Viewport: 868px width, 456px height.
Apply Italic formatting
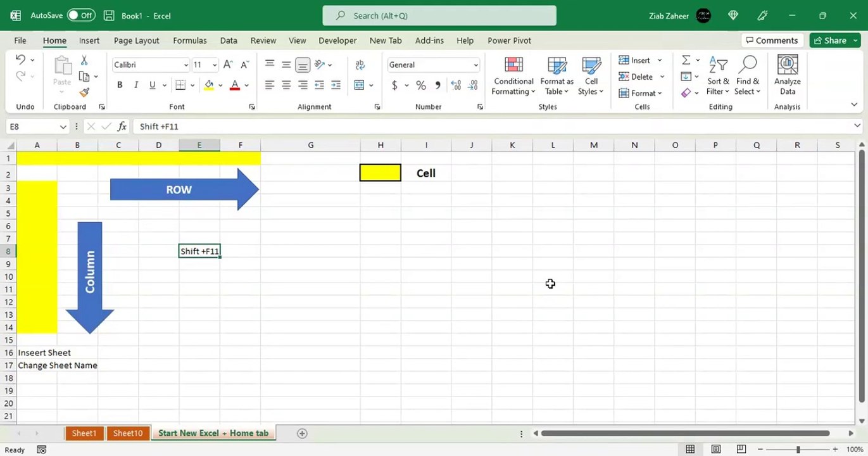(135, 85)
